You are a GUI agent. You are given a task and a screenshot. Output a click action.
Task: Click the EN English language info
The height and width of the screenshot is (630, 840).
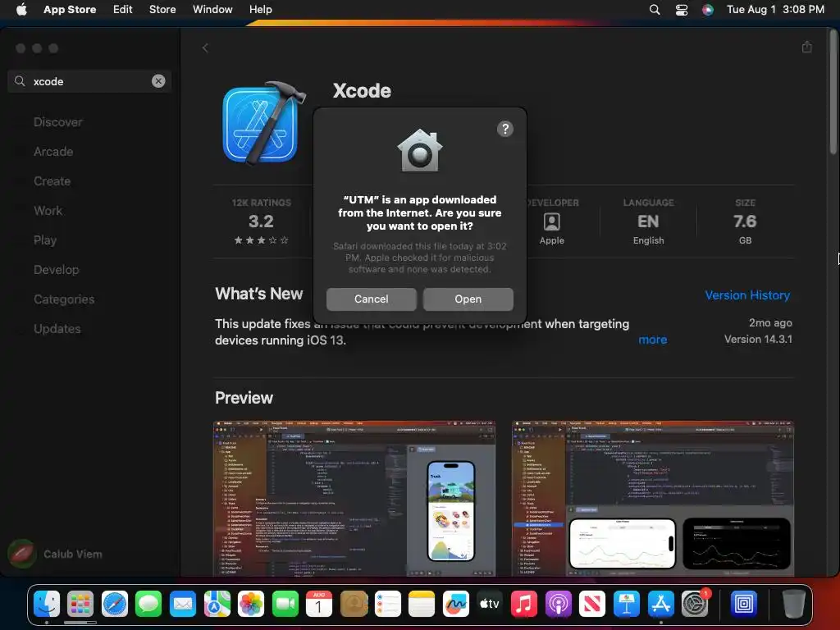point(648,221)
